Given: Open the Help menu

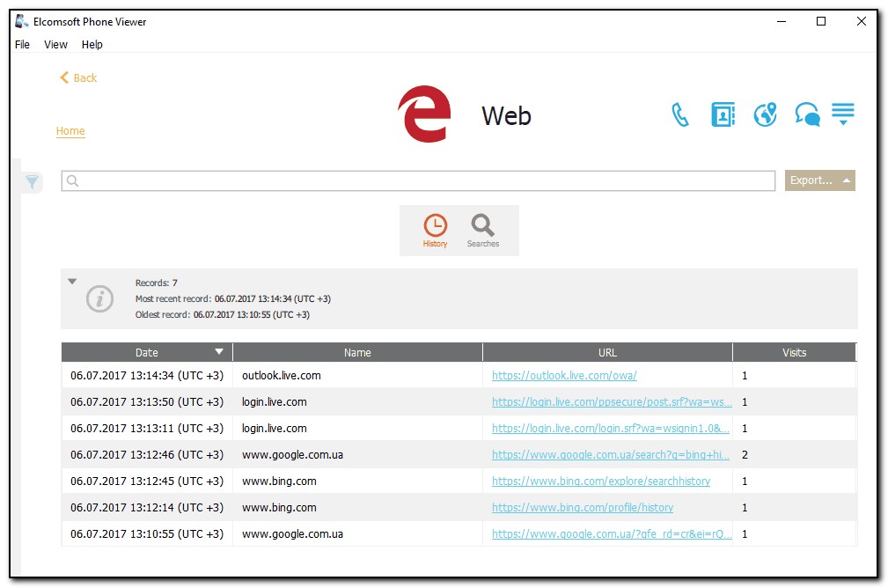Looking at the screenshot, I should pyautogui.click(x=92, y=45).
